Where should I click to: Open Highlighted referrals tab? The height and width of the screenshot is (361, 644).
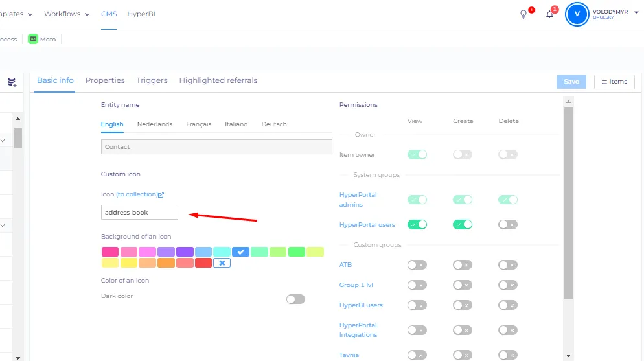(x=218, y=80)
